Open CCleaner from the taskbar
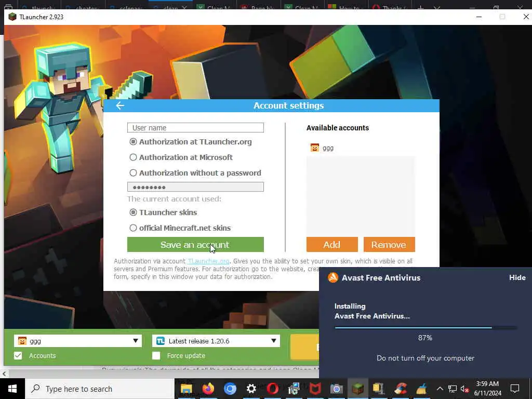532x399 pixels. click(401, 389)
